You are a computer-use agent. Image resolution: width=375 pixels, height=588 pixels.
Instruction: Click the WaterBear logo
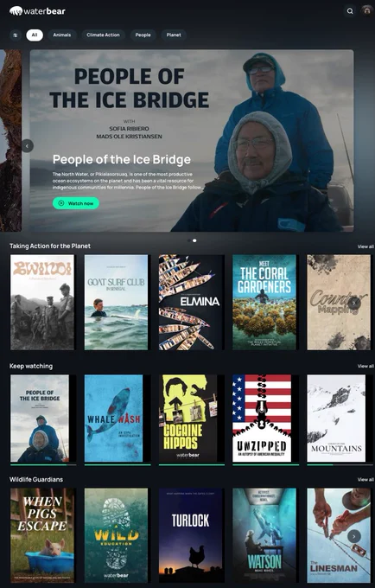[37, 11]
